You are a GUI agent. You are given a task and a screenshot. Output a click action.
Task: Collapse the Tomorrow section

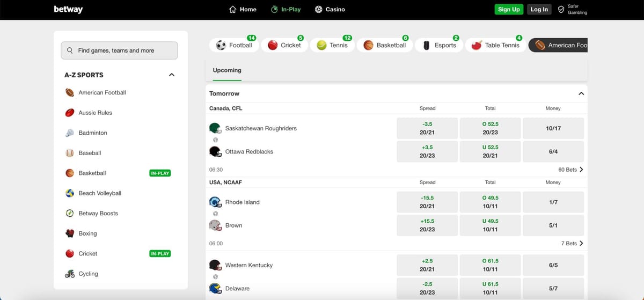[581, 93]
